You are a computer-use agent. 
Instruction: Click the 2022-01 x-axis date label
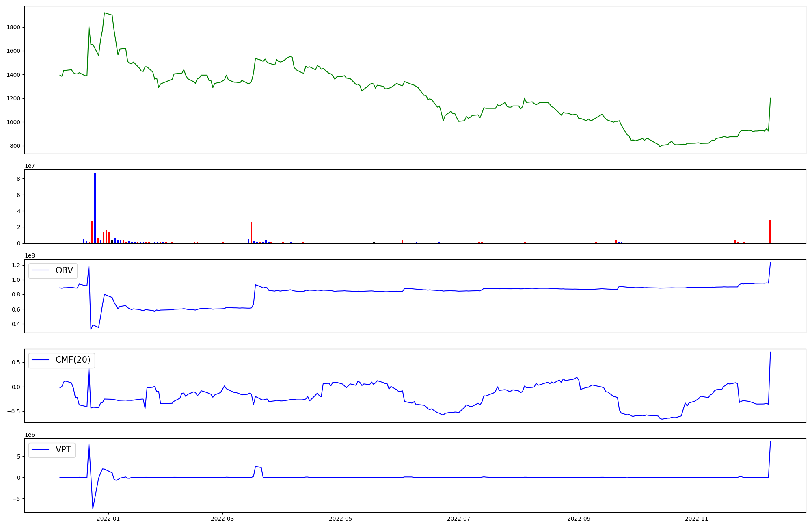(x=108, y=519)
